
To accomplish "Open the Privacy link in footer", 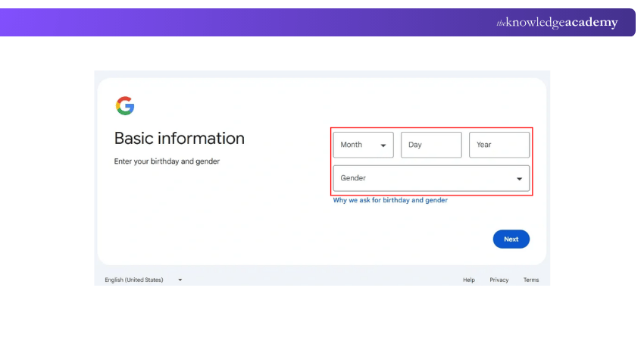I will (x=499, y=280).
